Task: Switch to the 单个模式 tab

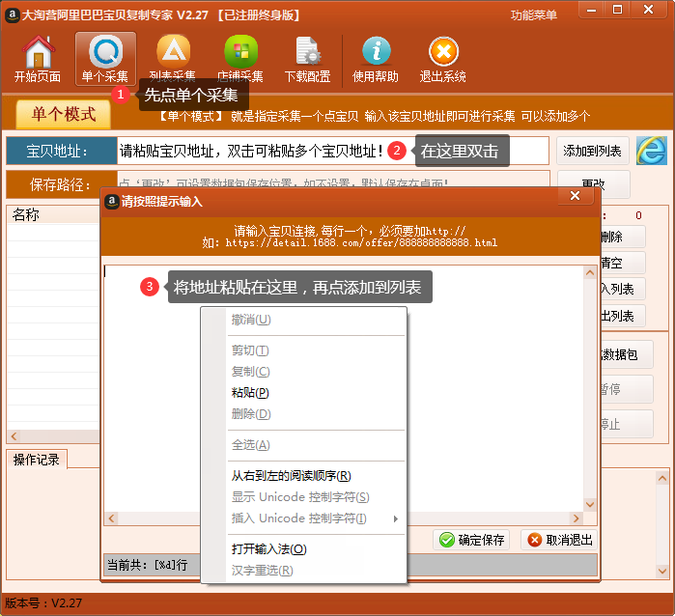Action: (x=64, y=114)
